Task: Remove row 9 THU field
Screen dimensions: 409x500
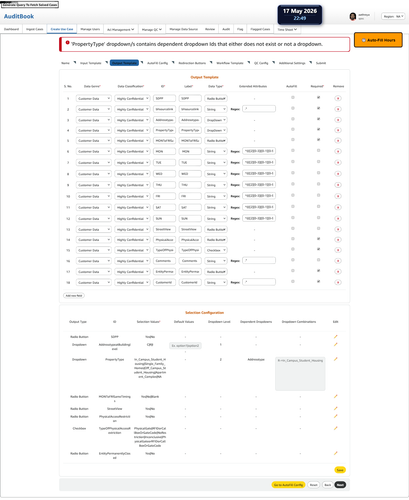Action: coord(338,185)
